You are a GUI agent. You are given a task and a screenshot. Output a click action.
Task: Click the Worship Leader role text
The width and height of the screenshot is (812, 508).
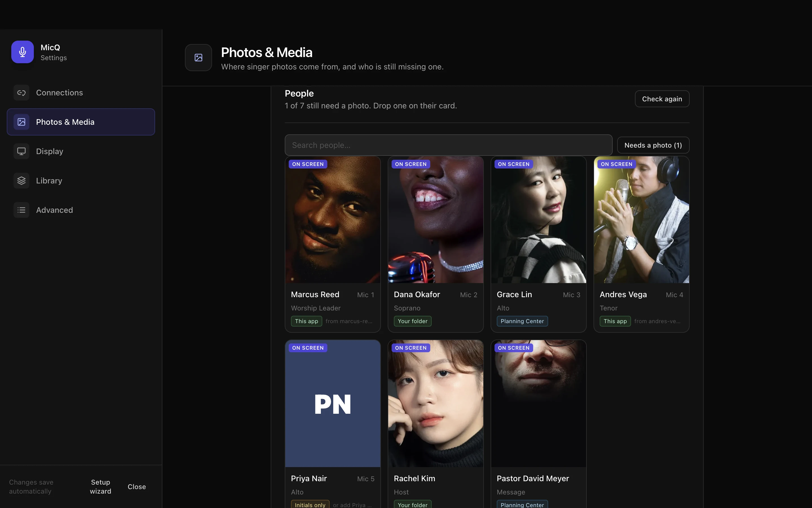pos(316,308)
